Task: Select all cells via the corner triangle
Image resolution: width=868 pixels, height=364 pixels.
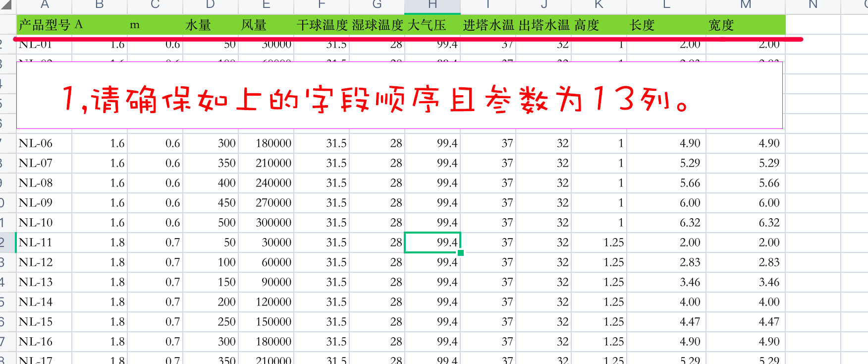Action: tap(6, 6)
